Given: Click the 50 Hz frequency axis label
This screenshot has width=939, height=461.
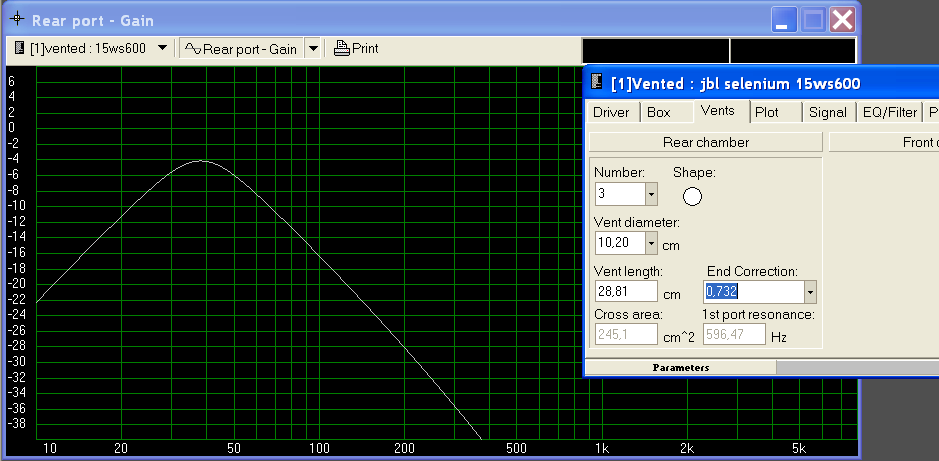Looking at the screenshot, I should coord(234,448).
